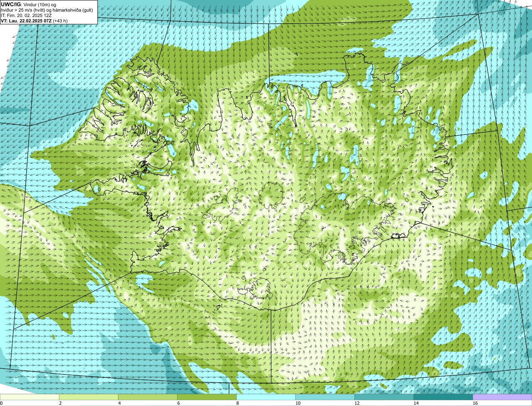Click the legend value '4'
The height and width of the screenshot is (406, 532).
tap(120, 403)
